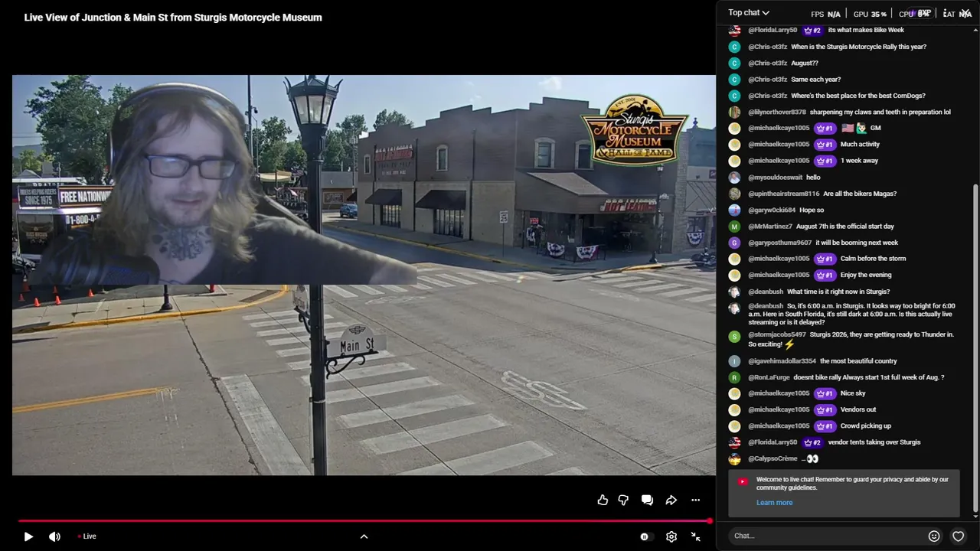Select "Where's the best place" chat message
This screenshot has width=980, height=551.
coord(858,96)
